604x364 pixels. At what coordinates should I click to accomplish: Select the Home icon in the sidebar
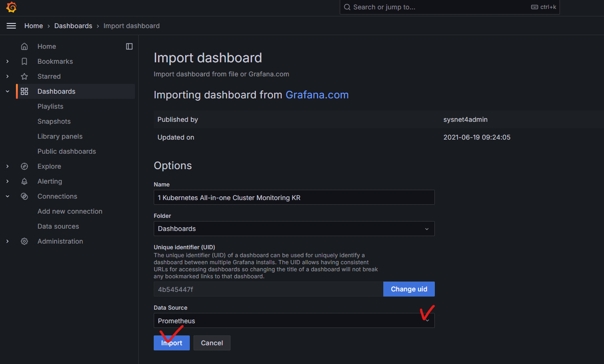point(24,46)
